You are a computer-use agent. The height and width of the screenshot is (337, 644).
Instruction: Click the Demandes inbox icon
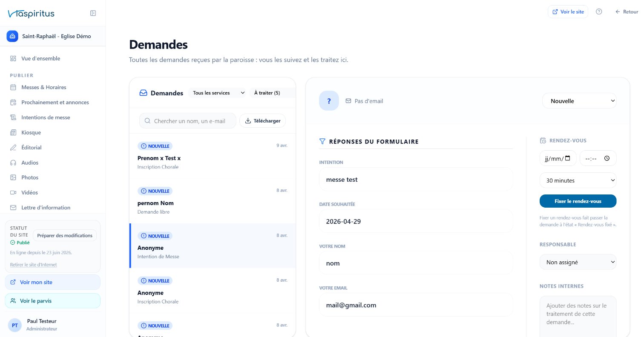point(144,93)
